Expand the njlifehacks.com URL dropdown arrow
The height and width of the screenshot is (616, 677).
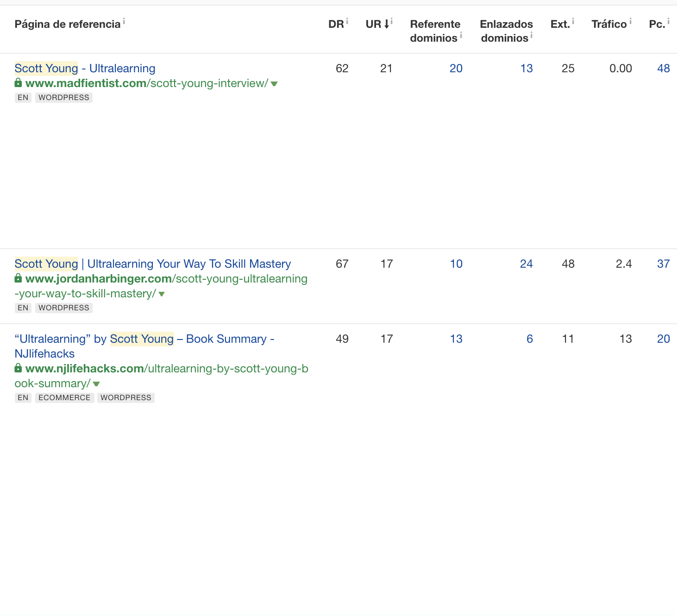[96, 384]
